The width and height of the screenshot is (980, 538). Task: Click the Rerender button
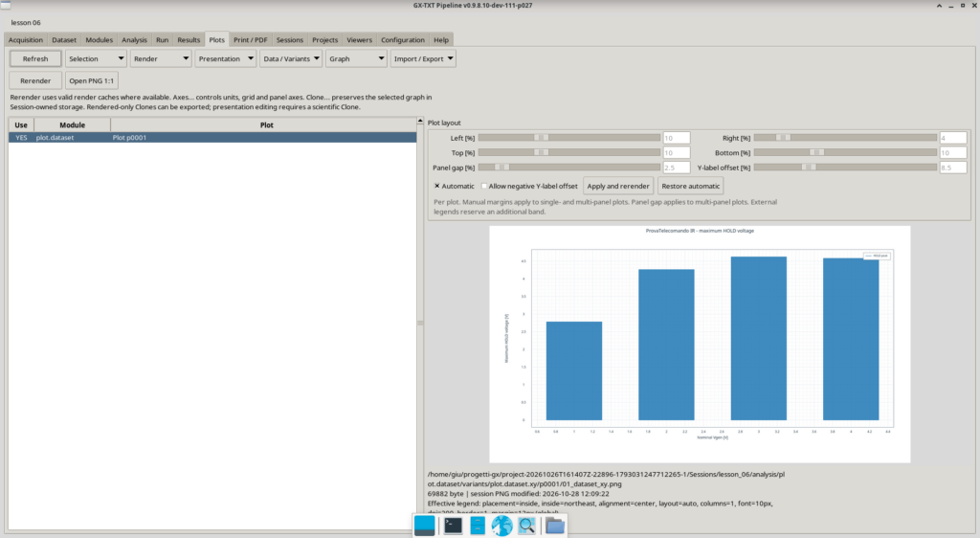[35, 80]
